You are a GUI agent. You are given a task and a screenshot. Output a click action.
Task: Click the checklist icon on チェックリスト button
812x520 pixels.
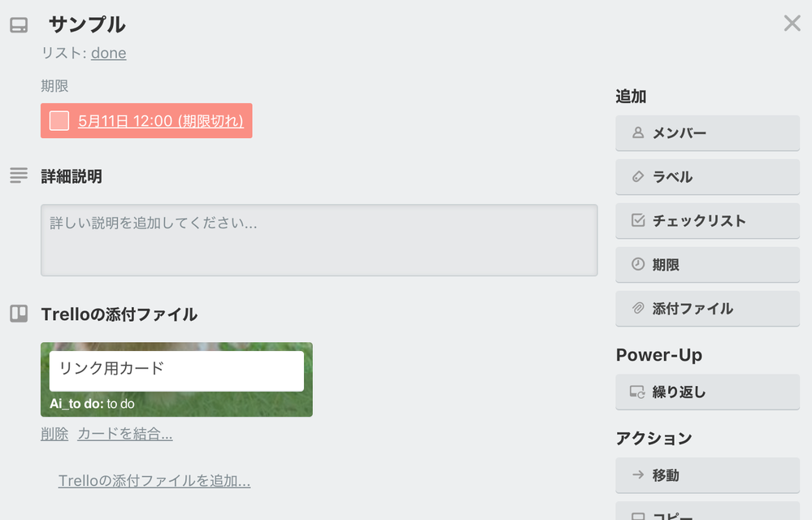coord(640,221)
